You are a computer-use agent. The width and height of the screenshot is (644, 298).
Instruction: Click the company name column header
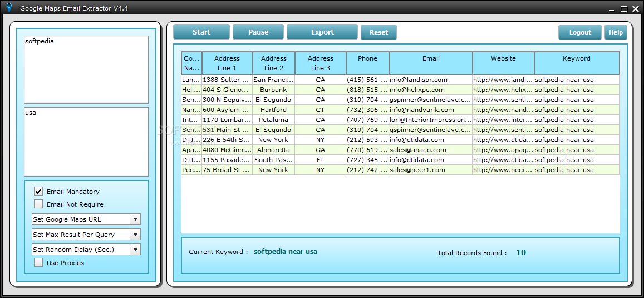point(191,63)
